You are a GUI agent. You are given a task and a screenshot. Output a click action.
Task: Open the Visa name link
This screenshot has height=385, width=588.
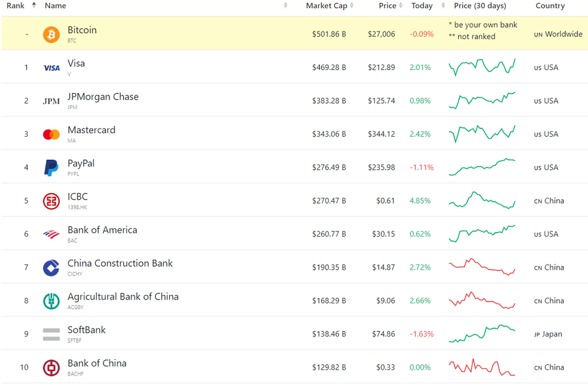click(76, 64)
